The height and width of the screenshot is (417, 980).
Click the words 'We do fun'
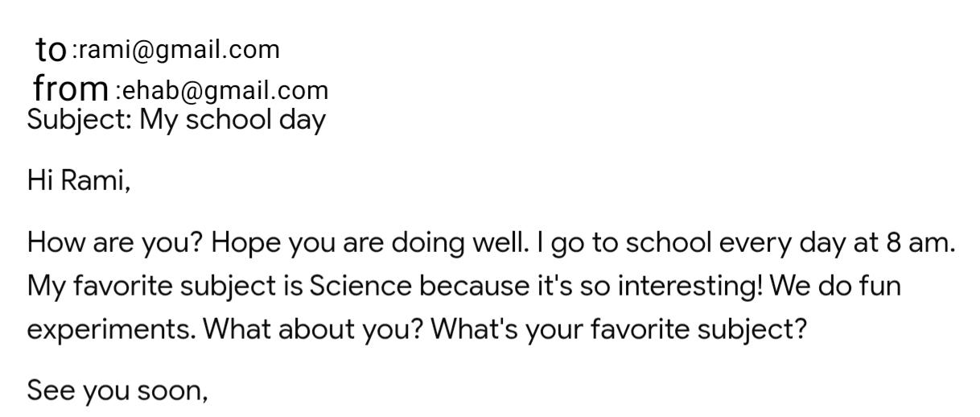tap(835, 286)
